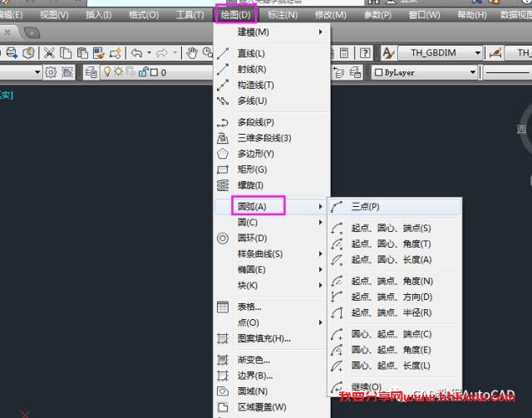Toggle layer freeze sun icon
The image size is (532, 418).
click(118, 71)
